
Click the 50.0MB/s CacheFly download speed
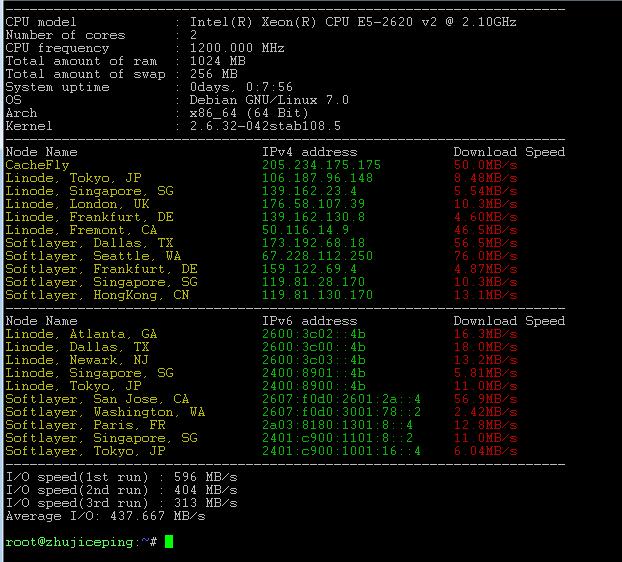[x=485, y=165]
